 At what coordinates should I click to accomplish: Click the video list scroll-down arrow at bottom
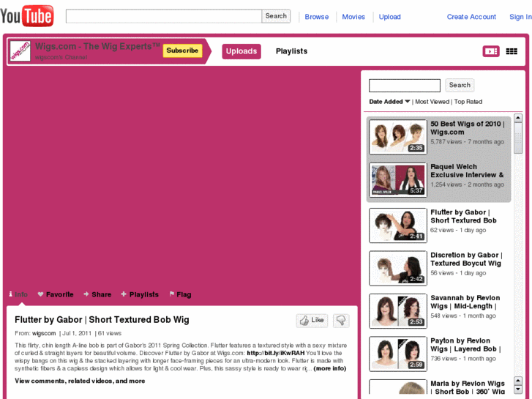518,389
